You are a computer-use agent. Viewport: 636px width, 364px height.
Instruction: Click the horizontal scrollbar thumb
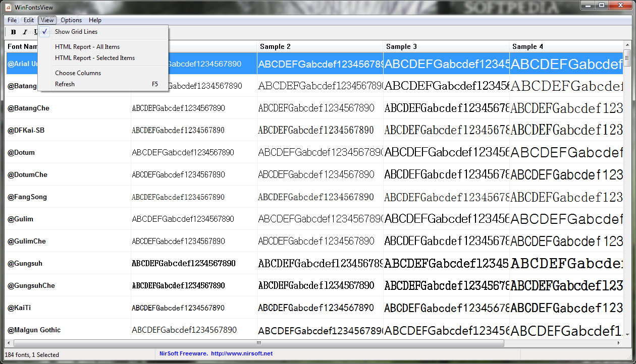(x=259, y=343)
